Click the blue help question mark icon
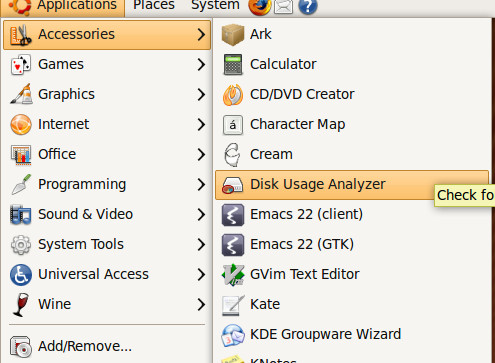The image size is (495, 363). 307,6
